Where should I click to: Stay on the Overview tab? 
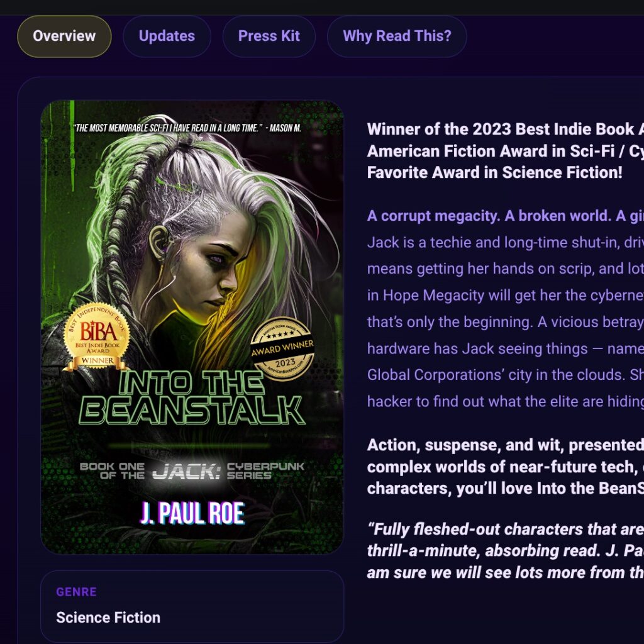pos(64,36)
